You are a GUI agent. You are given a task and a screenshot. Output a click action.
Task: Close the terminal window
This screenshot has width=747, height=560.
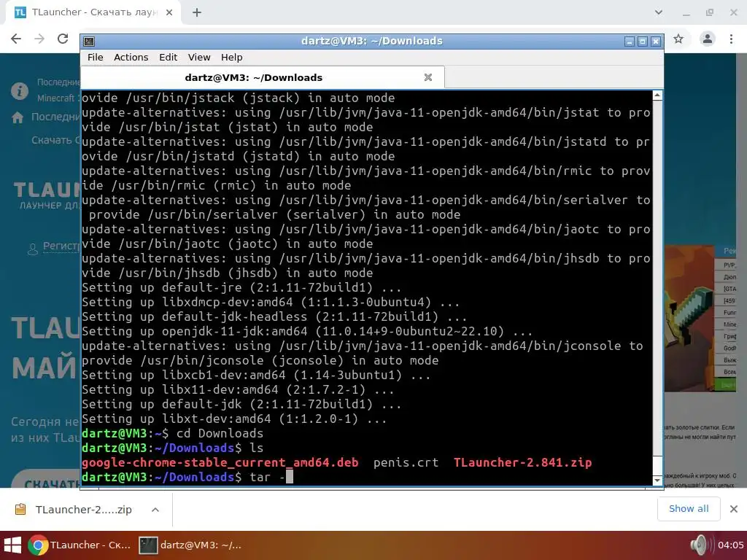pyautogui.click(x=656, y=42)
